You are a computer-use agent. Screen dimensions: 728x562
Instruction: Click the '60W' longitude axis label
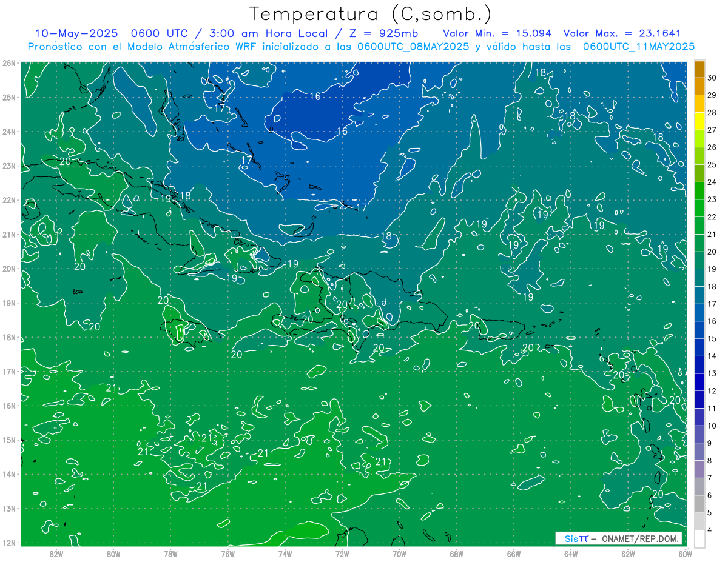tap(685, 554)
